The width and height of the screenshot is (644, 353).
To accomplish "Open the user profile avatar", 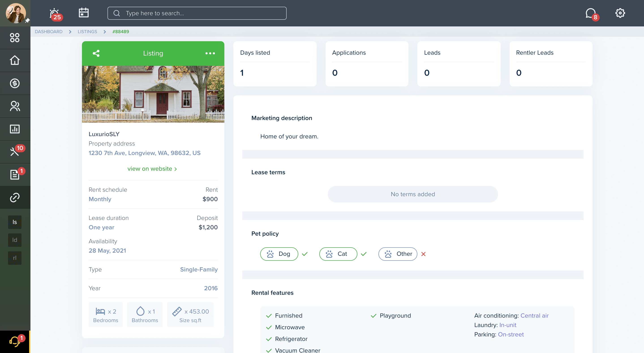I will tap(15, 13).
